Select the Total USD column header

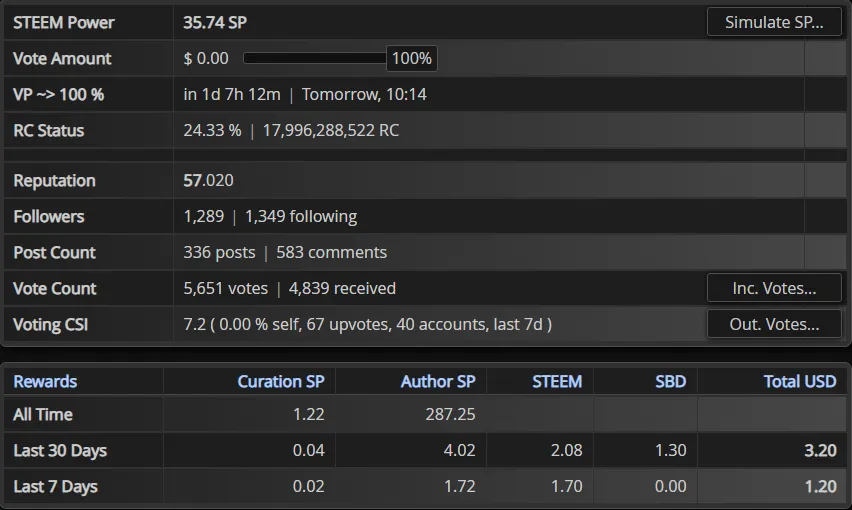tap(800, 381)
